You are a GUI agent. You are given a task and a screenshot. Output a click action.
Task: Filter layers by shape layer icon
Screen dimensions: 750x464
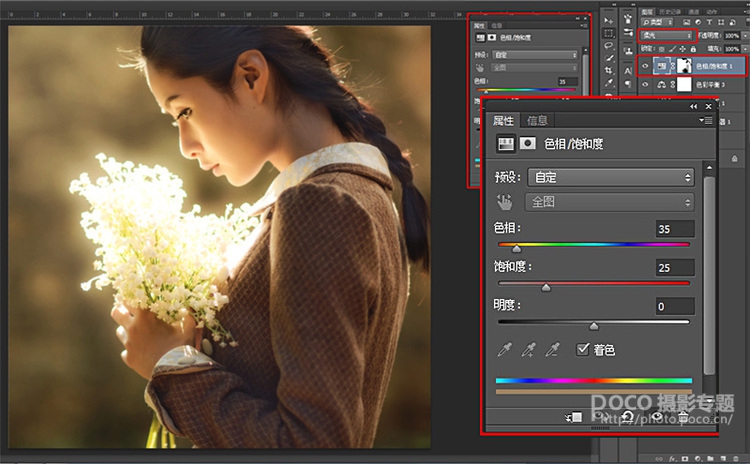[x=721, y=22]
